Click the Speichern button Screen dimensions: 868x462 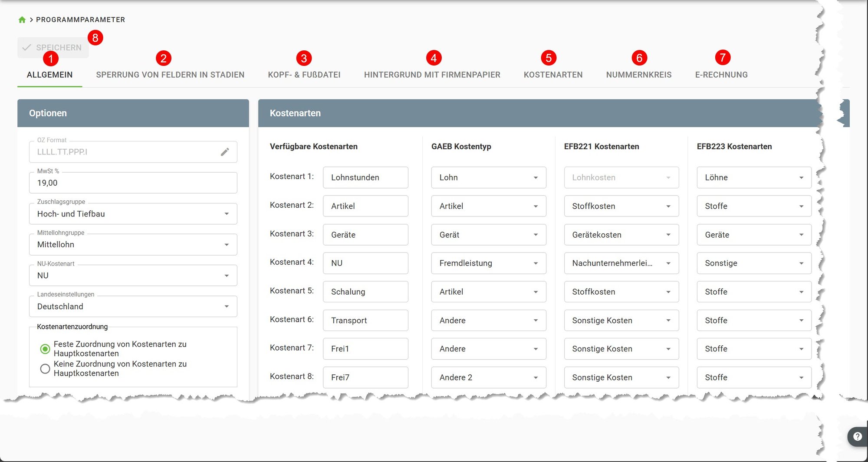click(x=52, y=48)
